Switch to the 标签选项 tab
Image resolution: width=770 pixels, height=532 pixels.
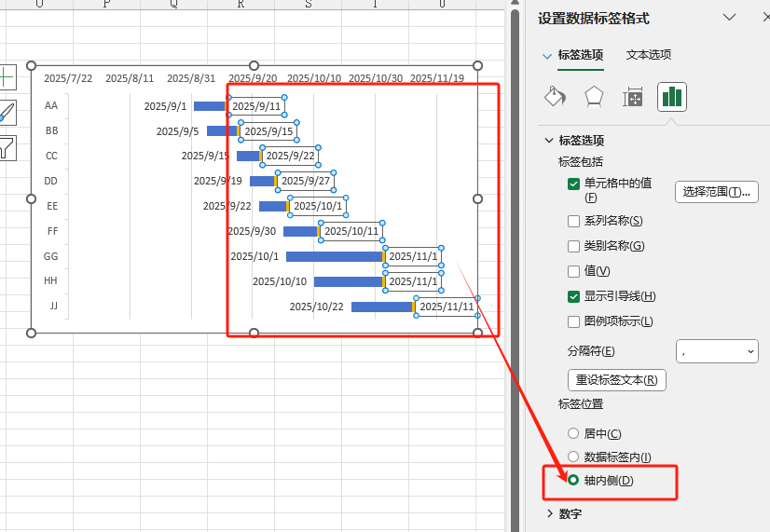581,55
